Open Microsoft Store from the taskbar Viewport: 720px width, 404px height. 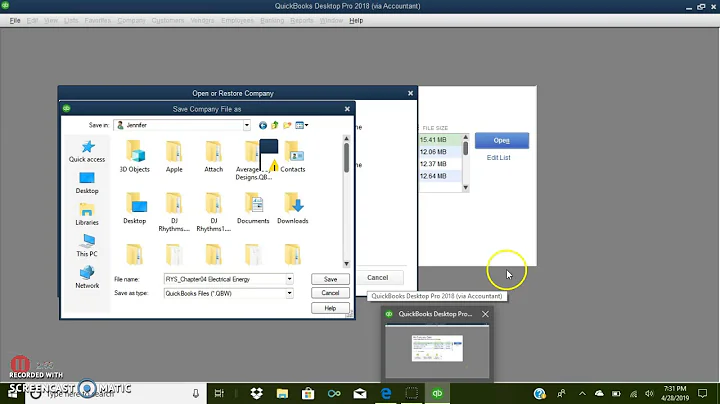click(x=308, y=393)
